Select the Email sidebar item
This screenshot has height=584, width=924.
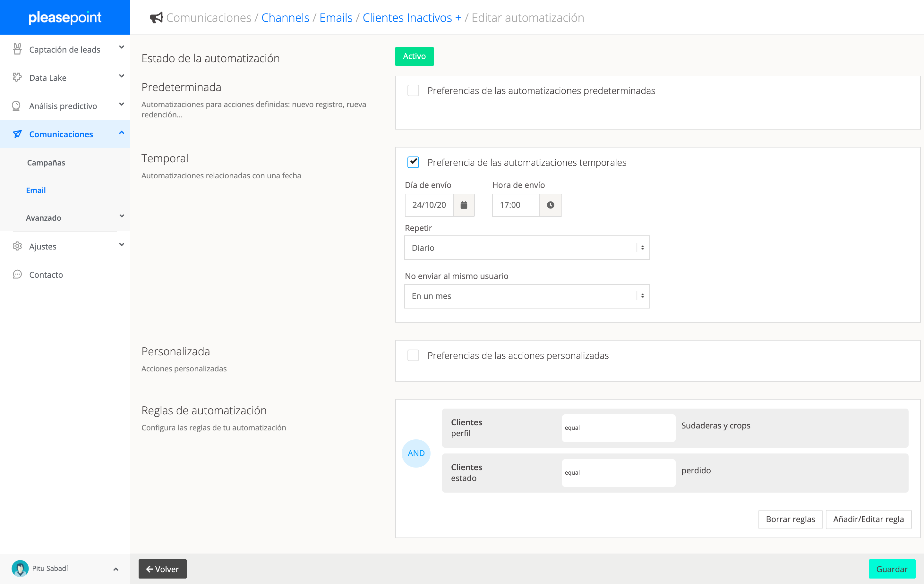coord(36,190)
